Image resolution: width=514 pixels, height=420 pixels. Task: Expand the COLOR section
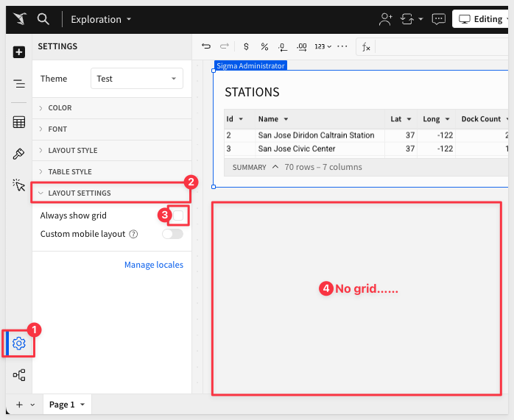(x=60, y=108)
